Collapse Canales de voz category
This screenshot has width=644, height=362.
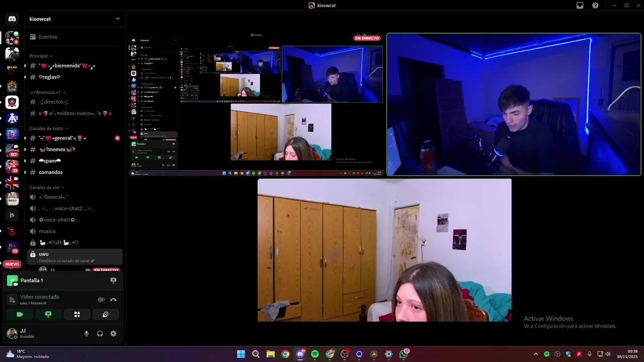point(47,188)
